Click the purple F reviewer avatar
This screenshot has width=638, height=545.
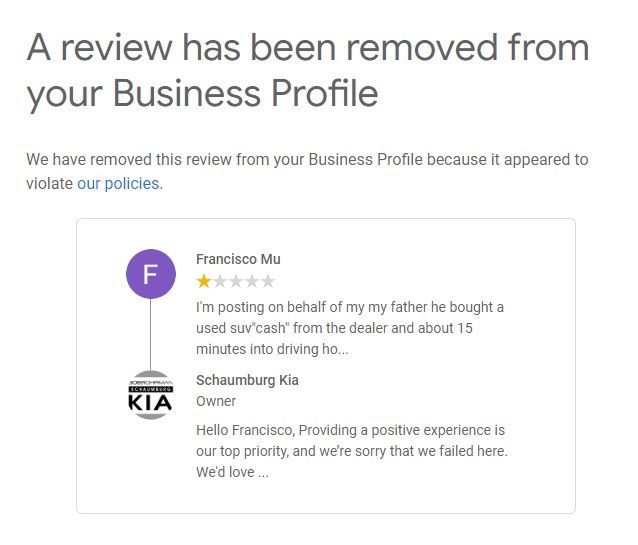click(150, 273)
